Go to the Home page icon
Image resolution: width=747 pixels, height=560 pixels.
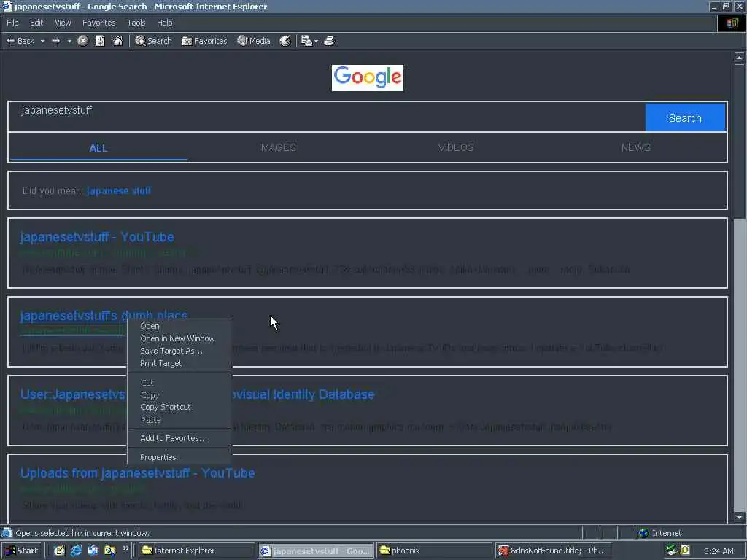117,41
